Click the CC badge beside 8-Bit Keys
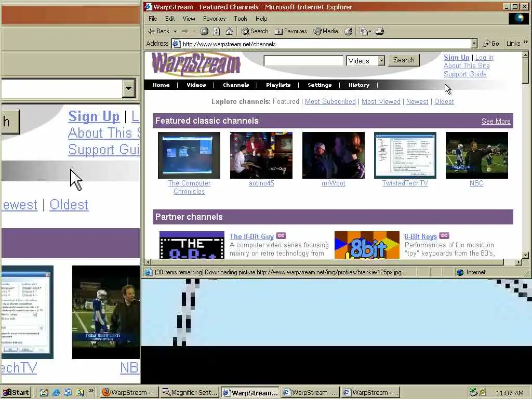The height and width of the screenshot is (399, 532). pyautogui.click(x=444, y=235)
